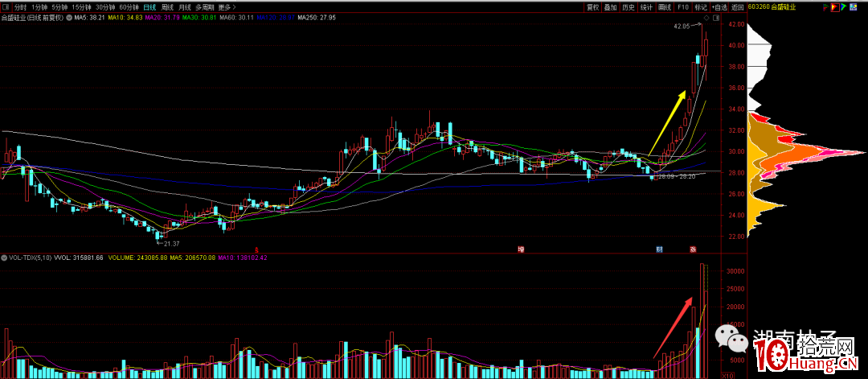Click the red 增 marker on time axis
868x379 pixels.
point(521,249)
